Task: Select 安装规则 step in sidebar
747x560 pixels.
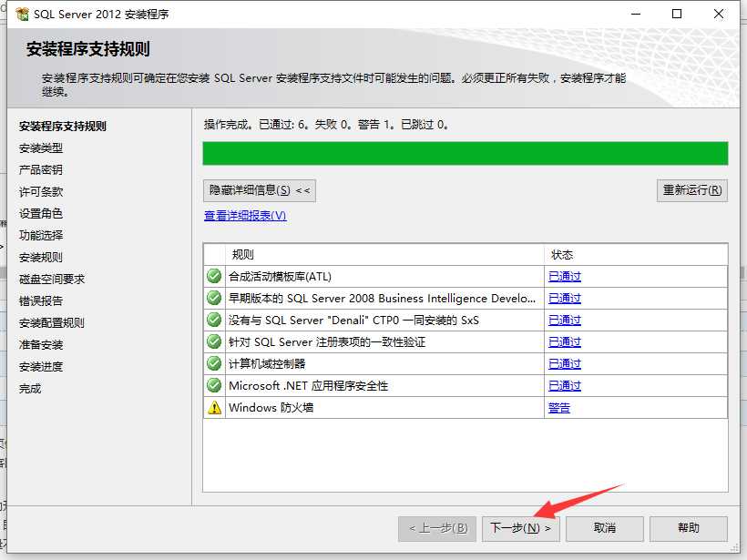Action: pos(41,258)
